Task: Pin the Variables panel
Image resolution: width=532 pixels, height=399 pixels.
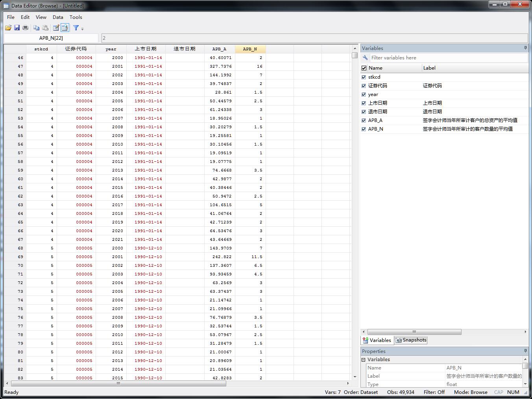Action: (x=525, y=48)
